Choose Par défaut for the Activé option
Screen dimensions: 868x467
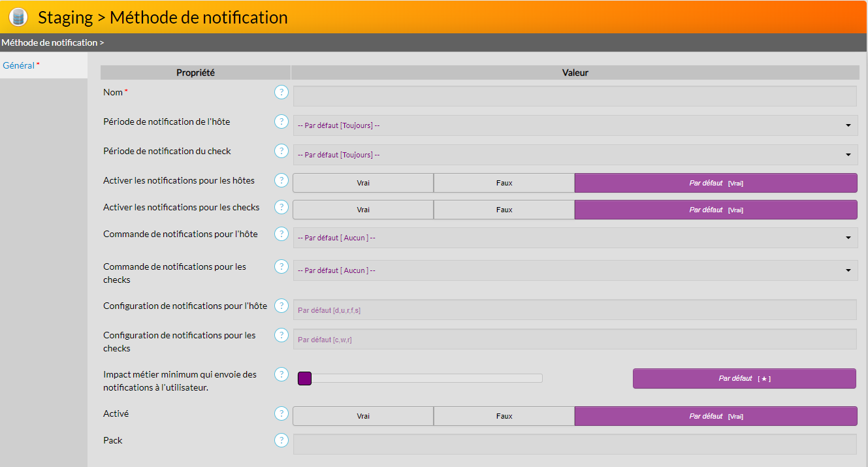(715, 416)
